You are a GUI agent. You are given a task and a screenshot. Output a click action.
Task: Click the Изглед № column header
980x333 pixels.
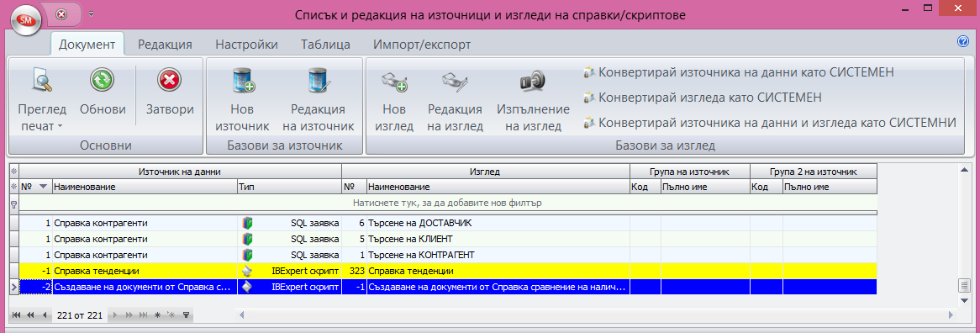click(355, 186)
